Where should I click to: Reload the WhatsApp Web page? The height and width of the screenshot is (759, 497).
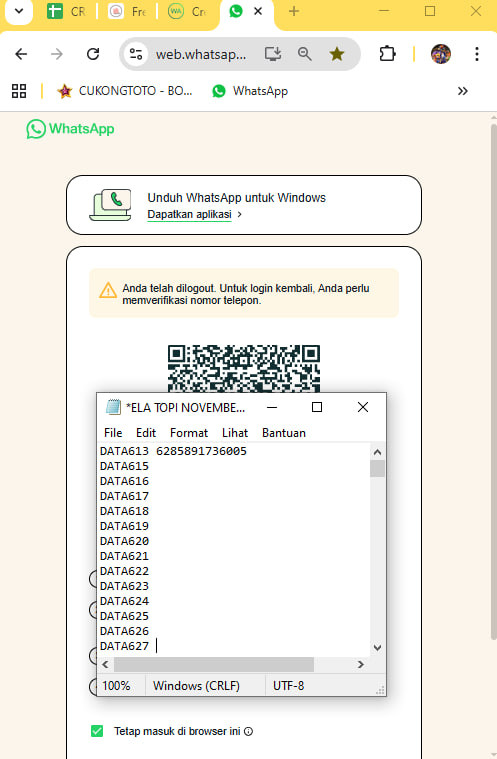point(93,54)
